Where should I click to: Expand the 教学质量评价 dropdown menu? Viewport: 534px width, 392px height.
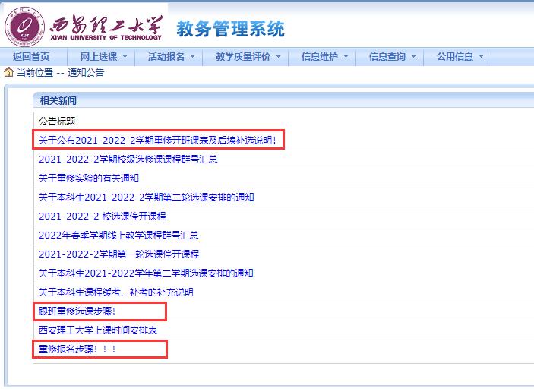coord(248,57)
